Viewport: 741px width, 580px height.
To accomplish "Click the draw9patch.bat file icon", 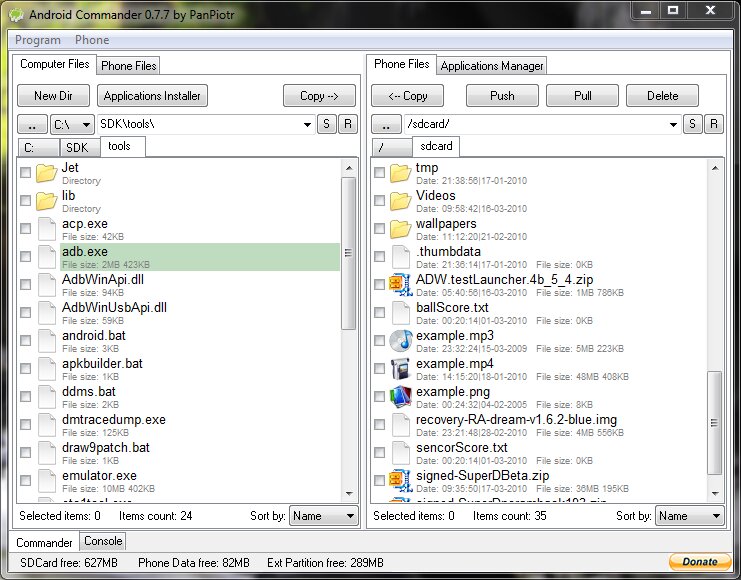I will click(x=47, y=452).
